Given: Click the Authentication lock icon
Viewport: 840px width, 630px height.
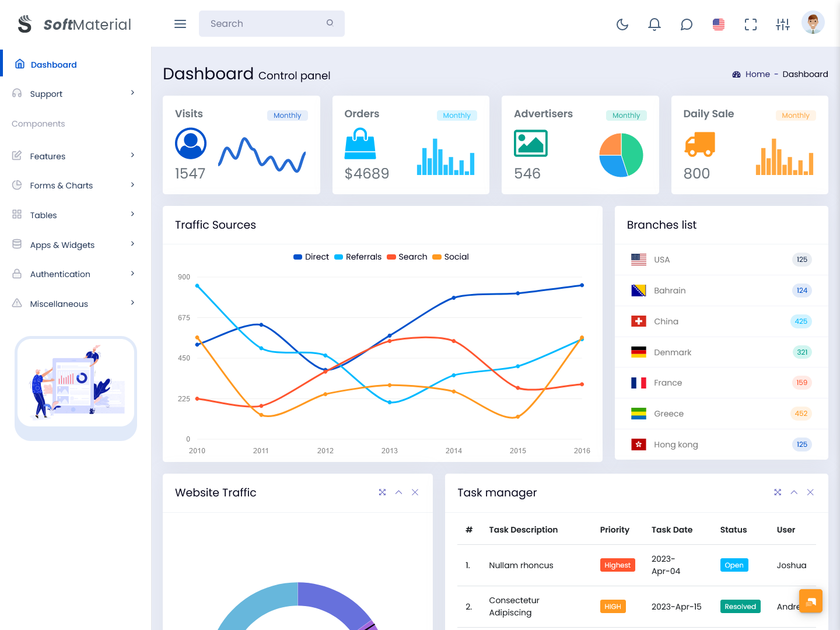Looking at the screenshot, I should (17, 274).
